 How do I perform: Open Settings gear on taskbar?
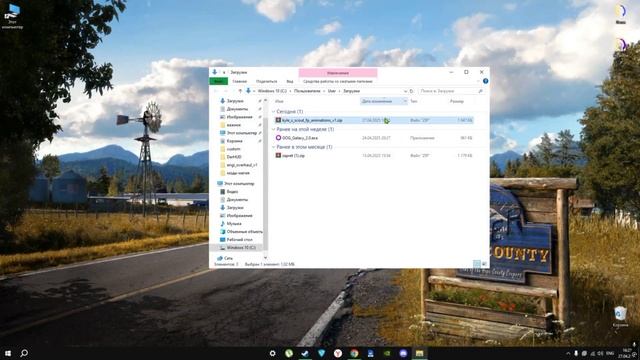click(272, 353)
